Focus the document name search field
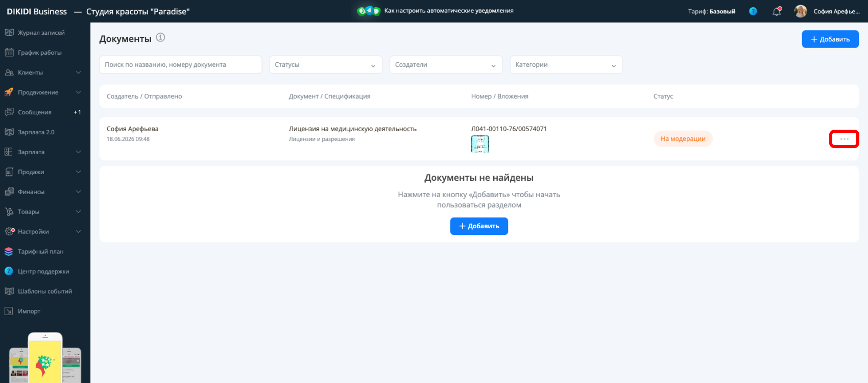868x383 pixels. tap(181, 65)
